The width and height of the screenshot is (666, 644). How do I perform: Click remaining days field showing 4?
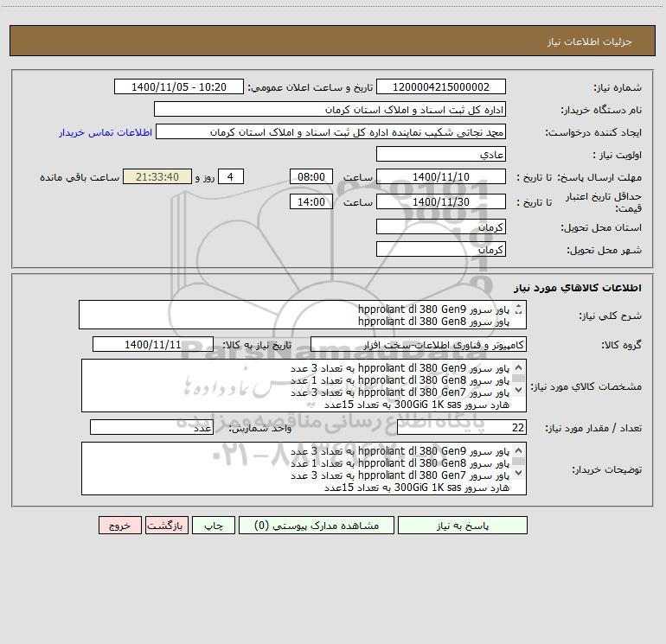pos(231,176)
